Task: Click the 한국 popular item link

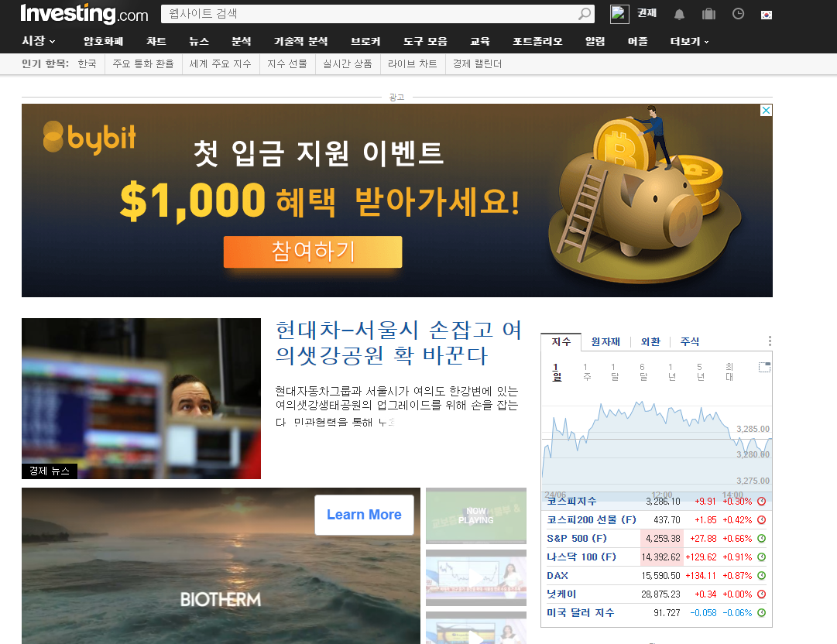Action: point(87,64)
